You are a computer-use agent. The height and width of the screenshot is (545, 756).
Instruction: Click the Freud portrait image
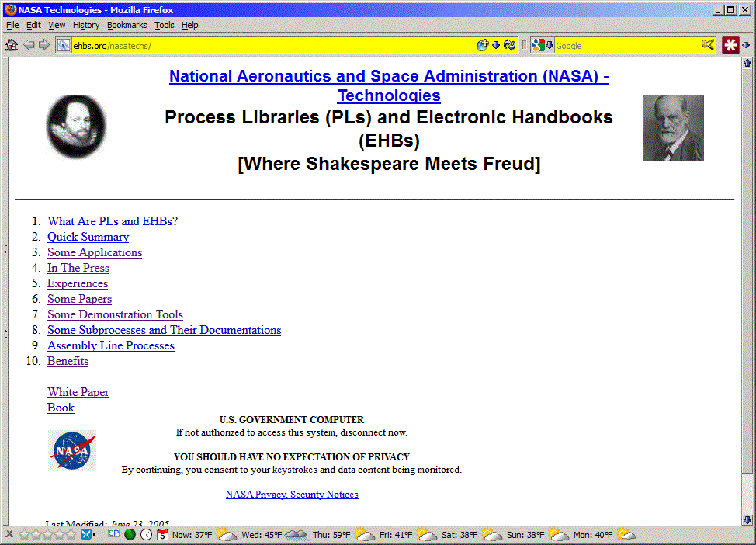tap(673, 127)
